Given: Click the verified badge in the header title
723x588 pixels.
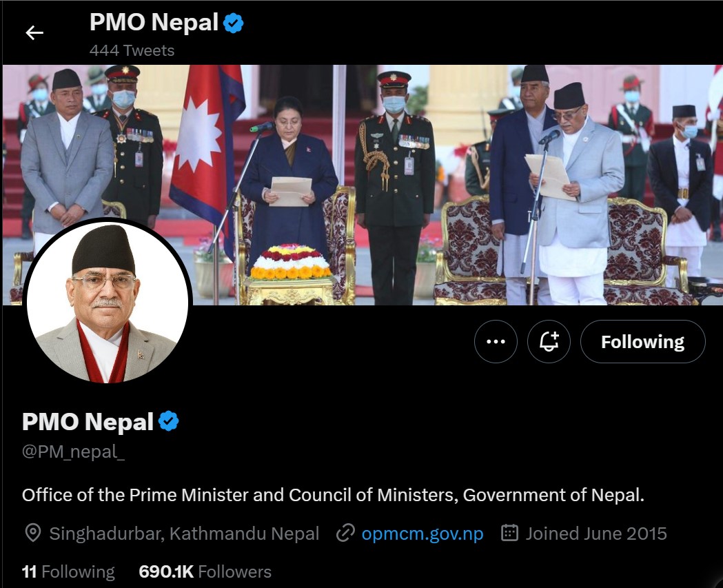Looking at the screenshot, I should [x=234, y=23].
